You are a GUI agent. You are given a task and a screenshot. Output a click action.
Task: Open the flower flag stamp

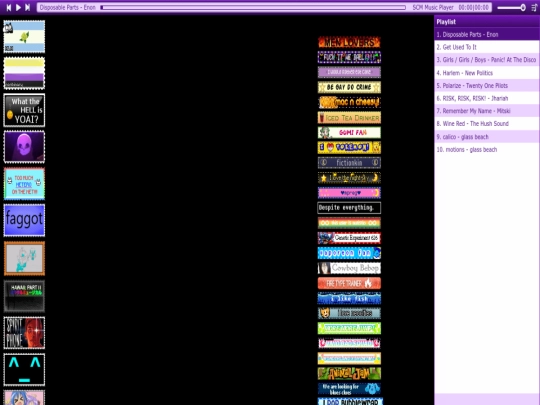(x=24, y=37)
